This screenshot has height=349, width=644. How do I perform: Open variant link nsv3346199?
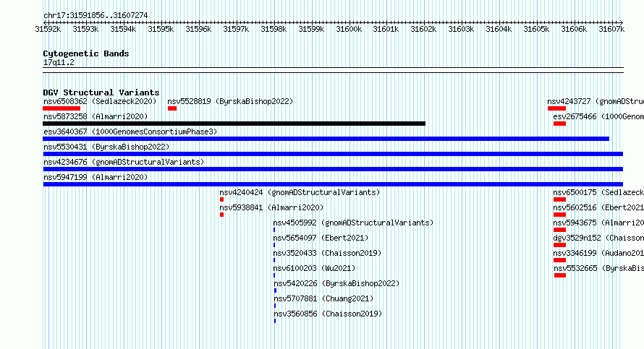(x=598, y=253)
